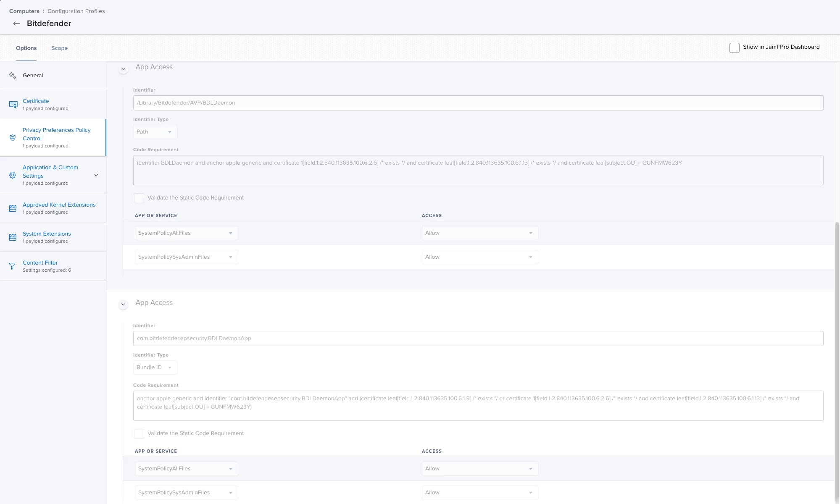Check Validate Static Code Requirement for BDLDaemon
The width and height of the screenshot is (840, 504).
coord(139,198)
